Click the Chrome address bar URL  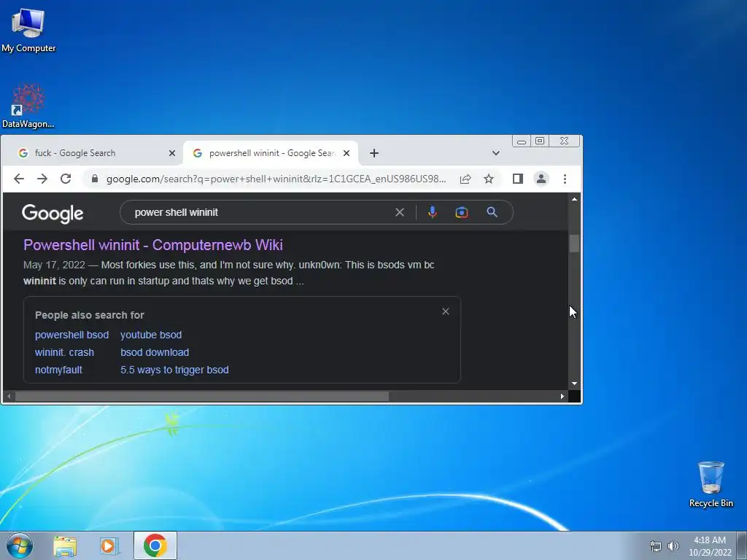[276, 179]
